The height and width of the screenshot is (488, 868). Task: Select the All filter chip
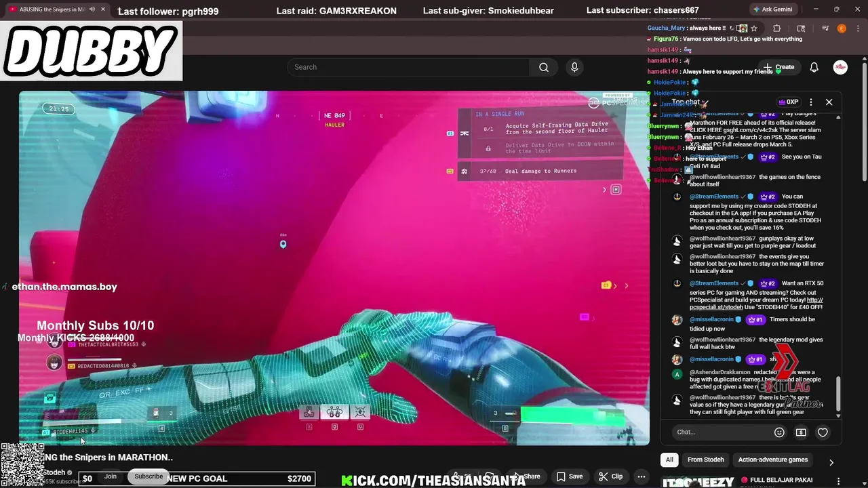click(x=669, y=460)
